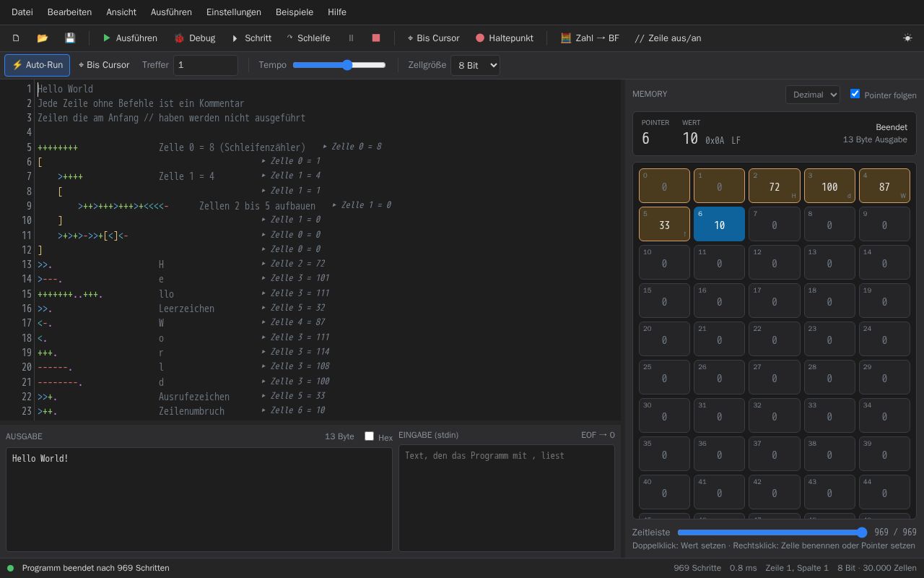Open the Ausführen menu

click(x=171, y=12)
